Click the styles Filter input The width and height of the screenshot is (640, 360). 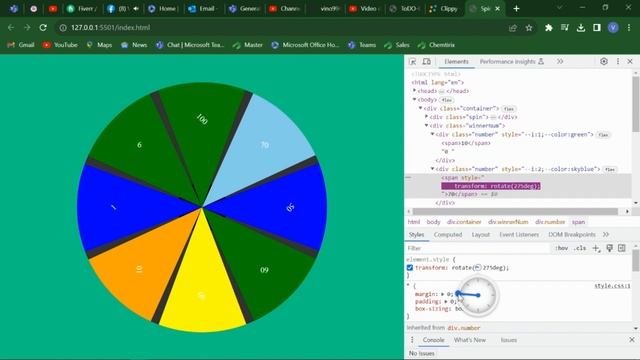[478, 248]
